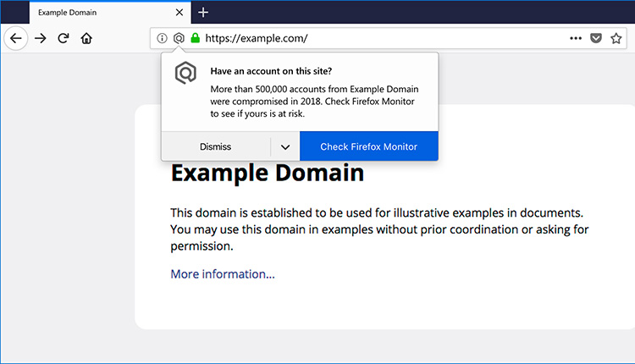Click the Firefox Monitor icon in address bar
Screen dimensions: 635x364
click(x=179, y=38)
